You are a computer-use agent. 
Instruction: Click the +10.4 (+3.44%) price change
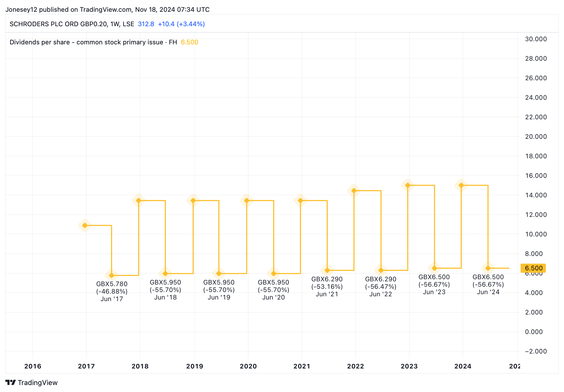pyautogui.click(x=181, y=24)
